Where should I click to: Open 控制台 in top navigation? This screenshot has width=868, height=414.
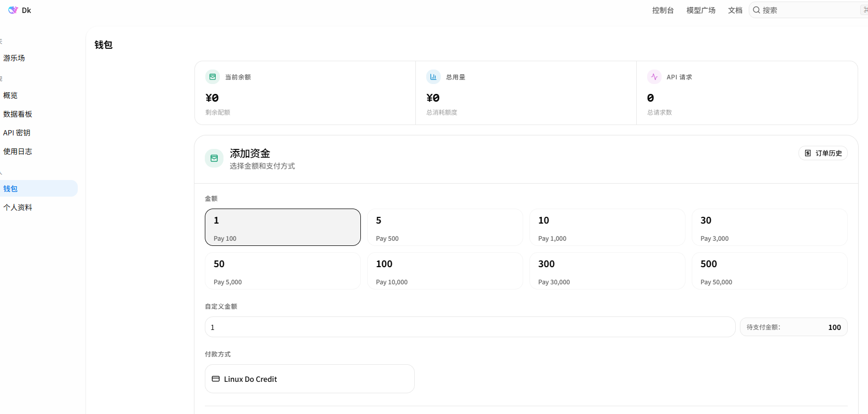pyautogui.click(x=663, y=10)
